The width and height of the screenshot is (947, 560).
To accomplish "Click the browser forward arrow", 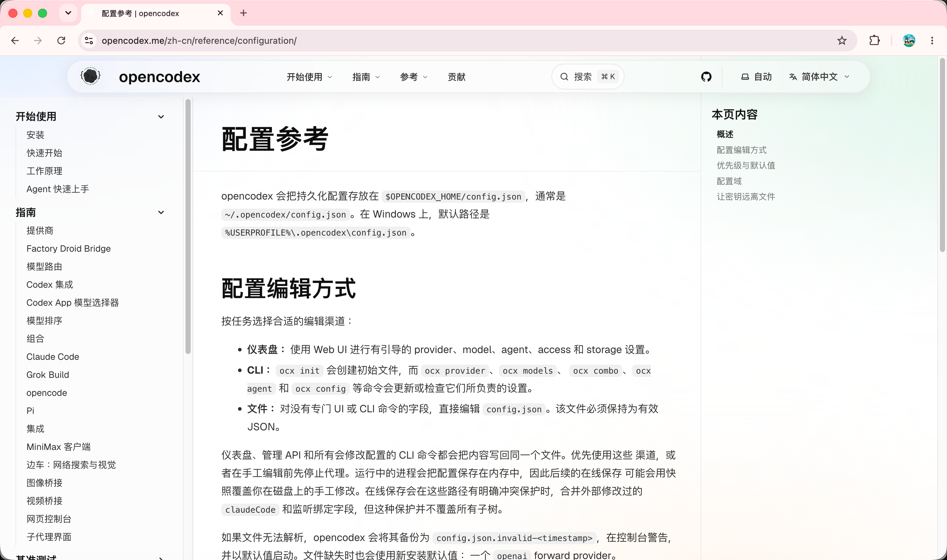I will point(38,40).
